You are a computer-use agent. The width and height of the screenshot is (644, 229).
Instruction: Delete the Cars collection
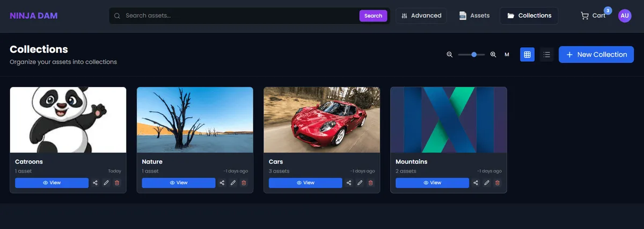(370, 183)
